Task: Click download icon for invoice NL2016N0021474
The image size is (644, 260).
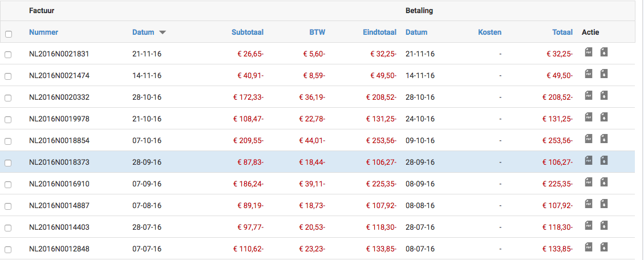Action: coord(604,74)
